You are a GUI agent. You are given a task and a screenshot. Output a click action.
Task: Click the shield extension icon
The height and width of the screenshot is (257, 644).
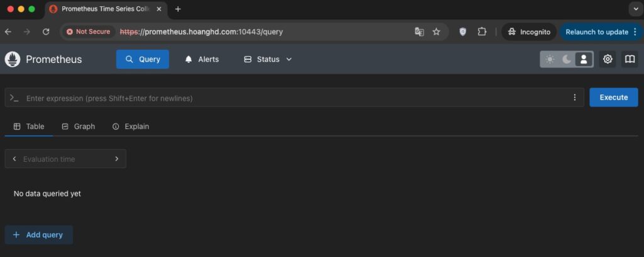pyautogui.click(x=462, y=31)
